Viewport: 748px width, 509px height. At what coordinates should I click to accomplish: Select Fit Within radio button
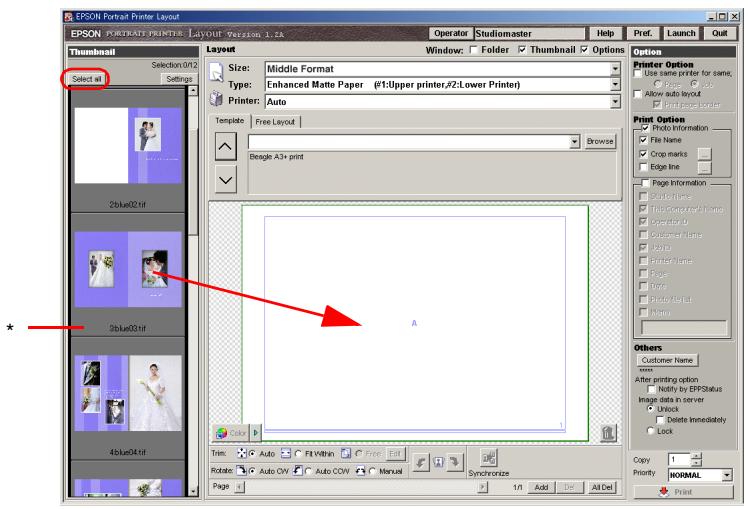click(298, 453)
